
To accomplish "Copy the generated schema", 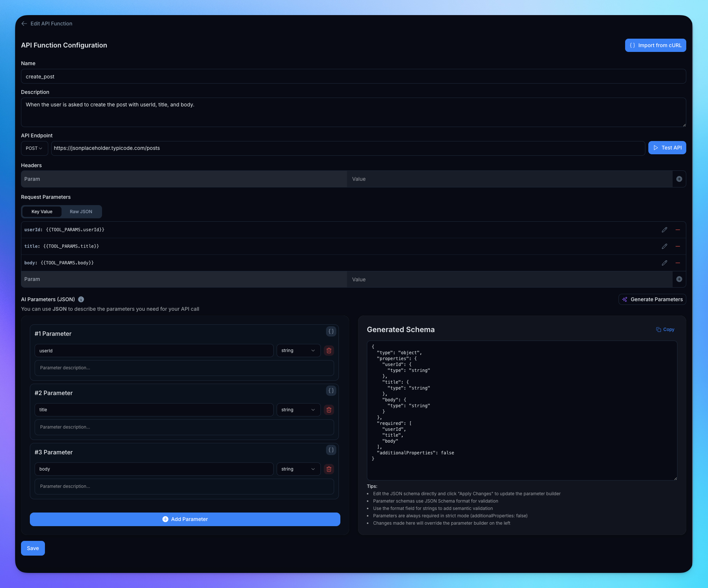I will [665, 330].
